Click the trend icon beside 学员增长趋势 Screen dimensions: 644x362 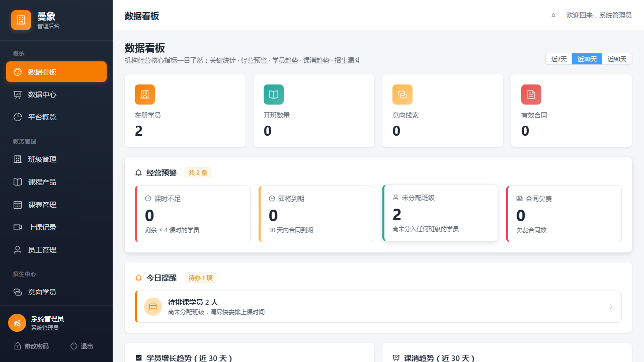pyautogui.click(x=139, y=358)
